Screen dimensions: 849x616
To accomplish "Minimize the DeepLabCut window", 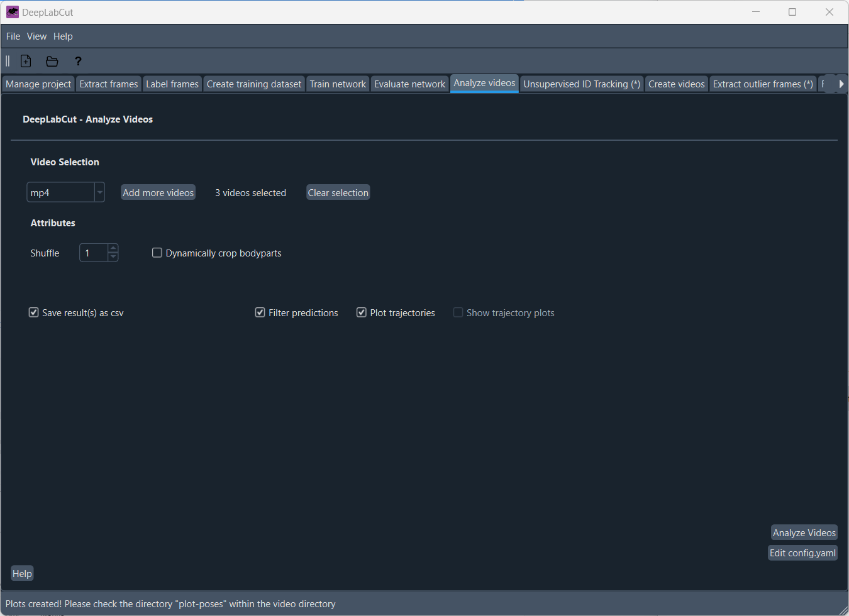I will 756,12.
